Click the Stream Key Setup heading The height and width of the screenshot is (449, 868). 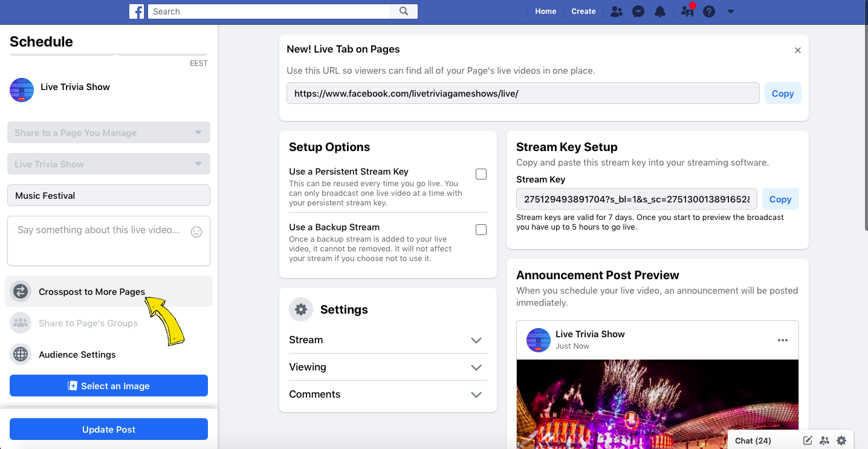pos(567,147)
